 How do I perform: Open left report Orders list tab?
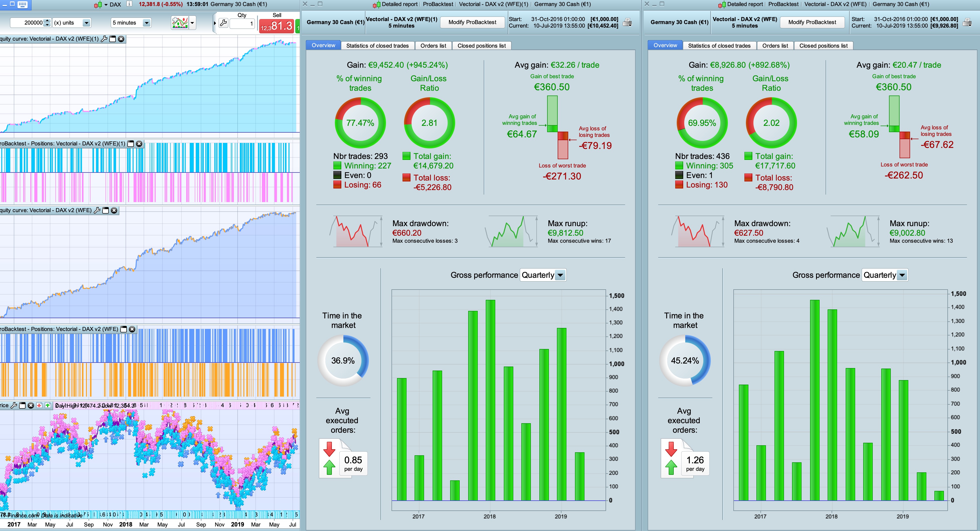(x=433, y=46)
